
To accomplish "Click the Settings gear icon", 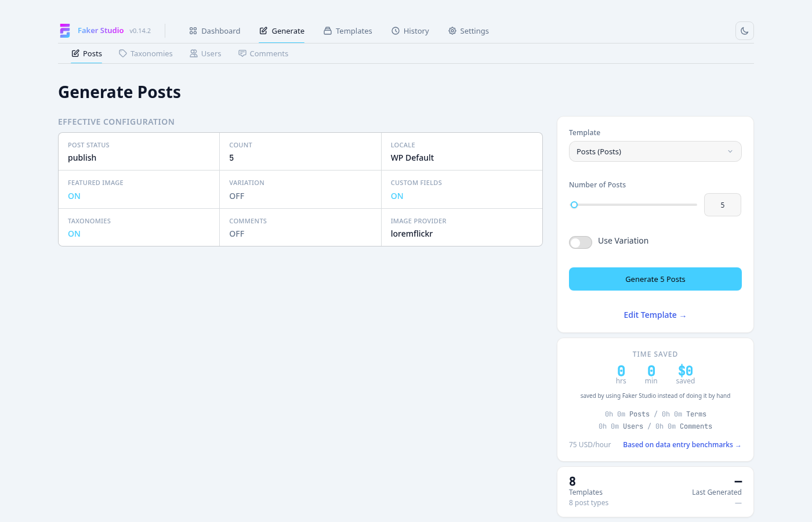I will tap(452, 31).
